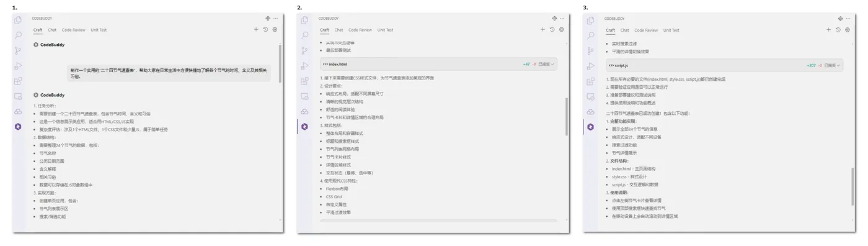Click the '+207' added lines count
This screenshot has height=246, width=868.
pos(811,65)
